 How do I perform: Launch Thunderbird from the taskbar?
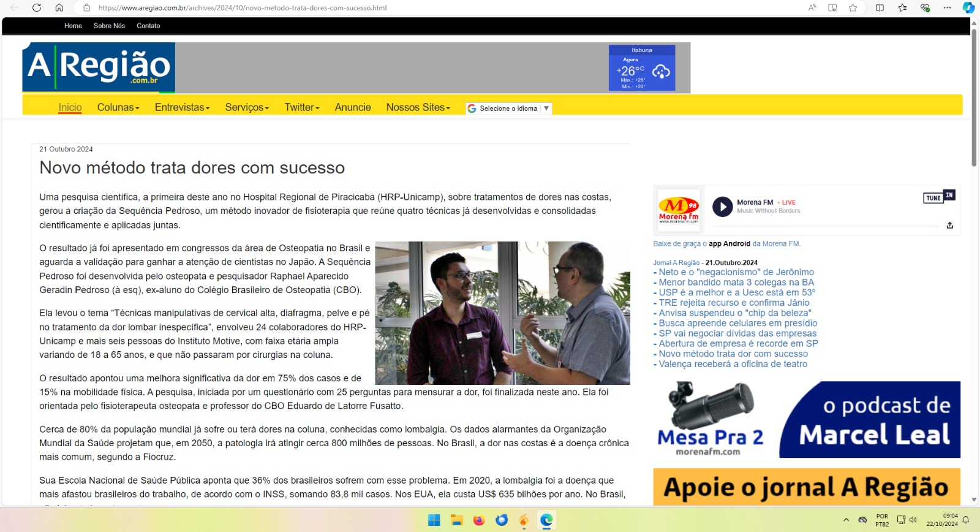pos(502,520)
